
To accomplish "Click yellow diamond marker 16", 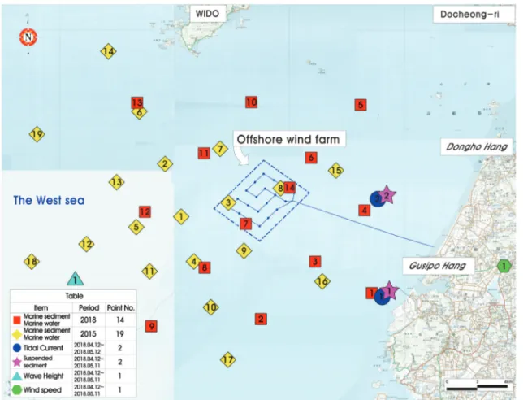I will point(322,281).
